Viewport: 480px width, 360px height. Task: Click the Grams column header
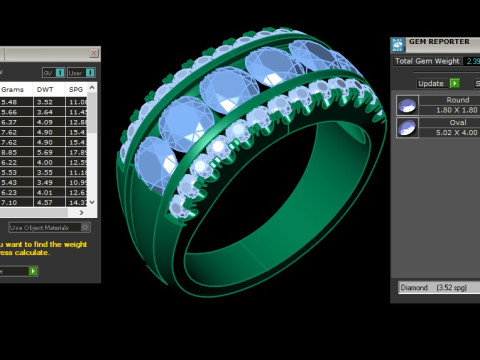coord(12,89)
